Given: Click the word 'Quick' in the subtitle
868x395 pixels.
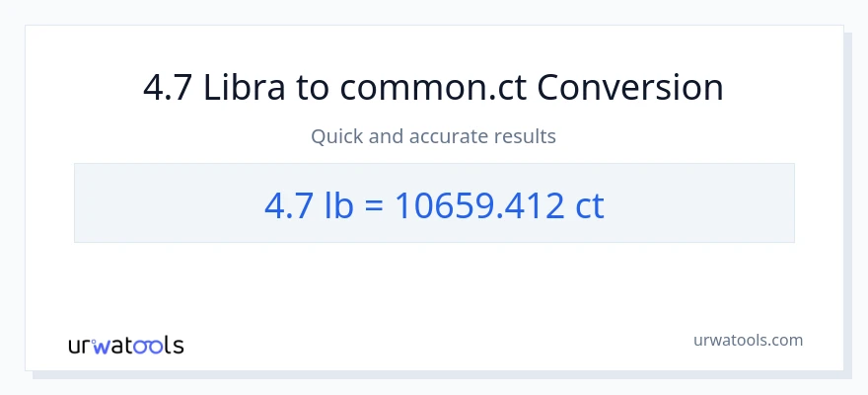Looking at the screenshot, I should click(x=337, y=136).
